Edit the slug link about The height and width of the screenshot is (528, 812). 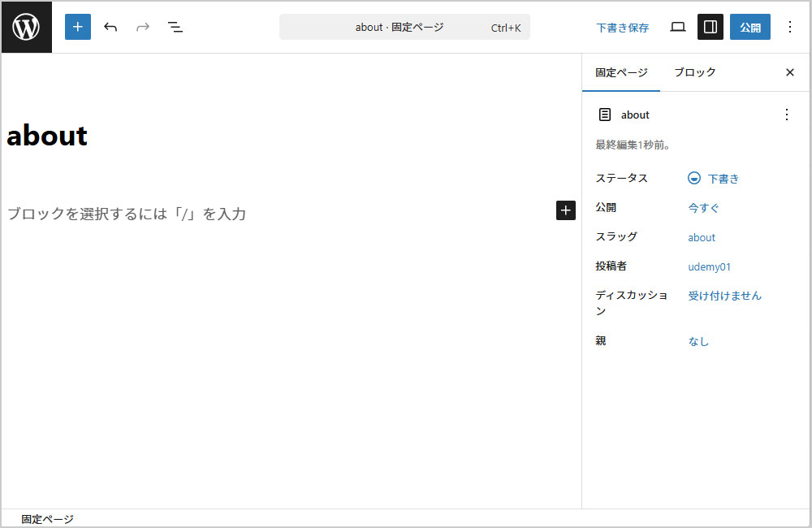(702, 237)
